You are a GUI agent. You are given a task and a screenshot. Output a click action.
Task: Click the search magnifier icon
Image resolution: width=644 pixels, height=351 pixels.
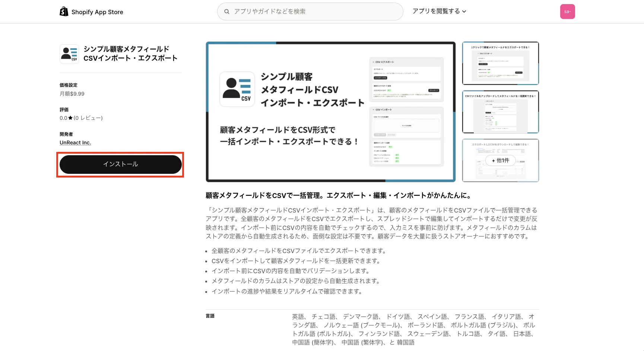click(226, 12)
